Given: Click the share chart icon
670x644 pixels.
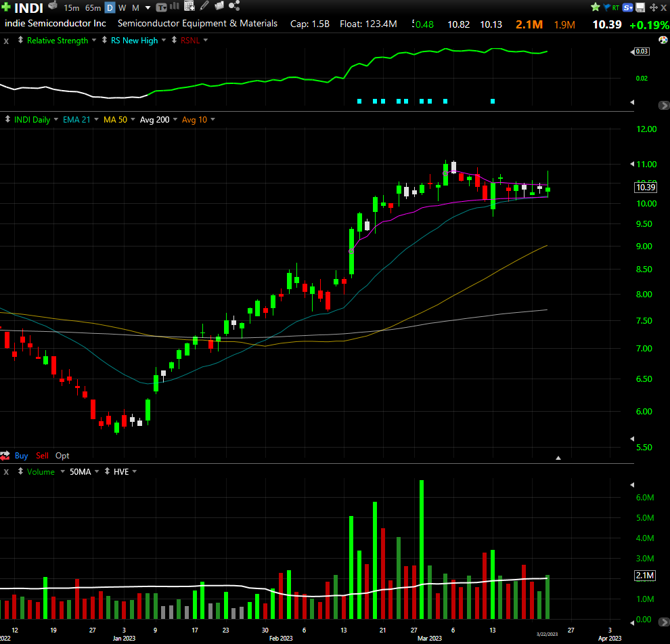Looking at the screenshot, I should point(234,6).
